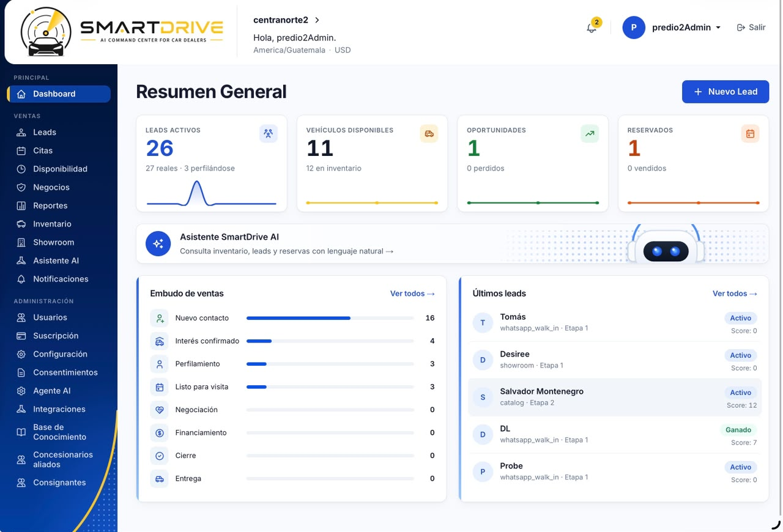The image size is (783, 532).
Task: Click the Interés confirmado car icon
Action: coord(159,341)
